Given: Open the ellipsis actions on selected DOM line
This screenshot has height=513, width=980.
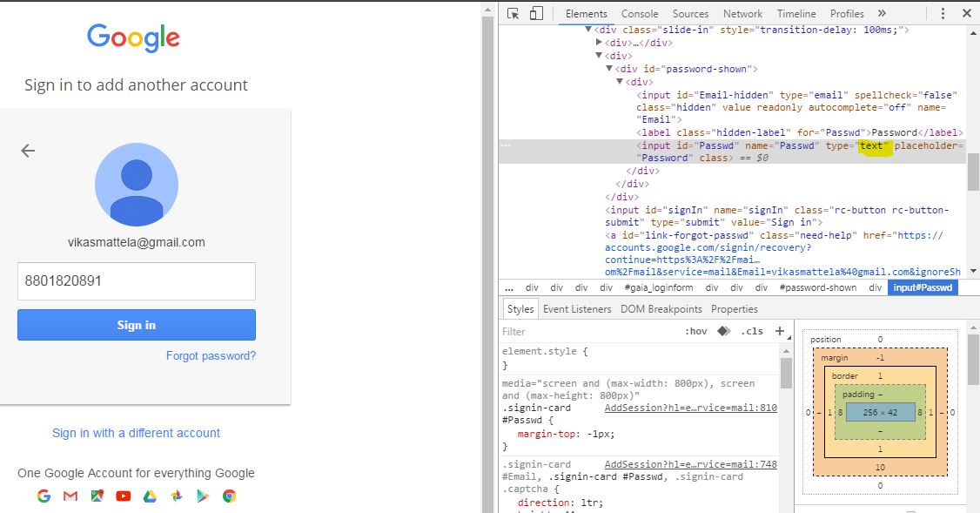Looking at the screenshot, I should pyautogui.click(x=506, y=145).
